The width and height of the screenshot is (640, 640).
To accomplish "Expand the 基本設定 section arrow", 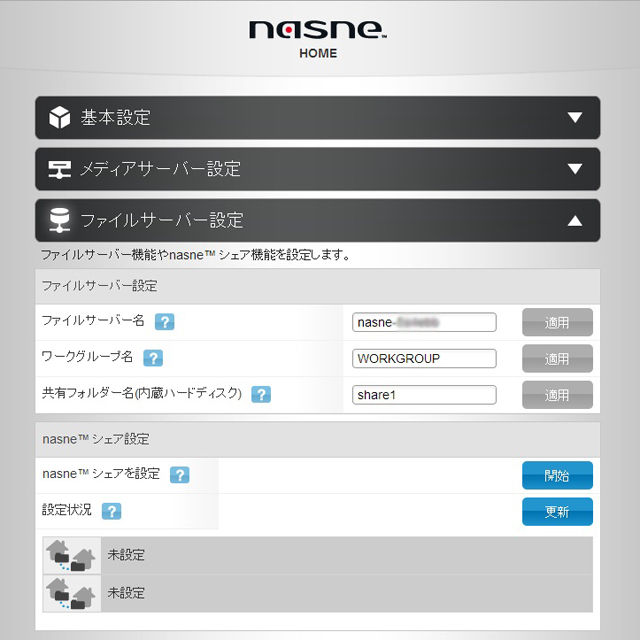I will click(575, 118).
